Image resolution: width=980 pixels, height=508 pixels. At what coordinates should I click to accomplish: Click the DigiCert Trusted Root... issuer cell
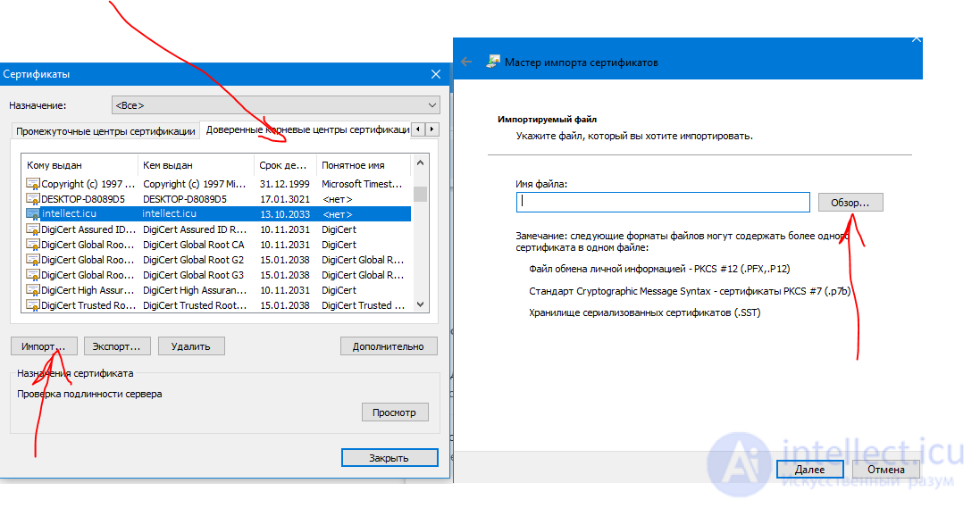(195, 305)
